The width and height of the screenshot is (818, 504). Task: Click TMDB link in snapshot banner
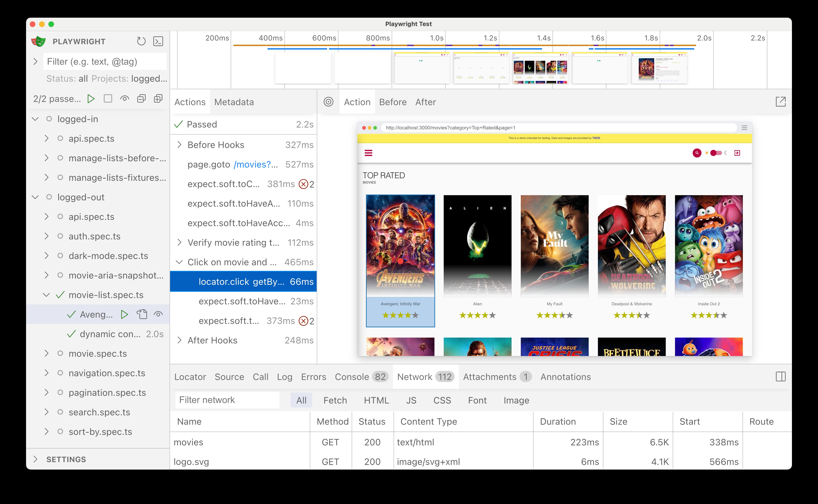tap(596, 138)
